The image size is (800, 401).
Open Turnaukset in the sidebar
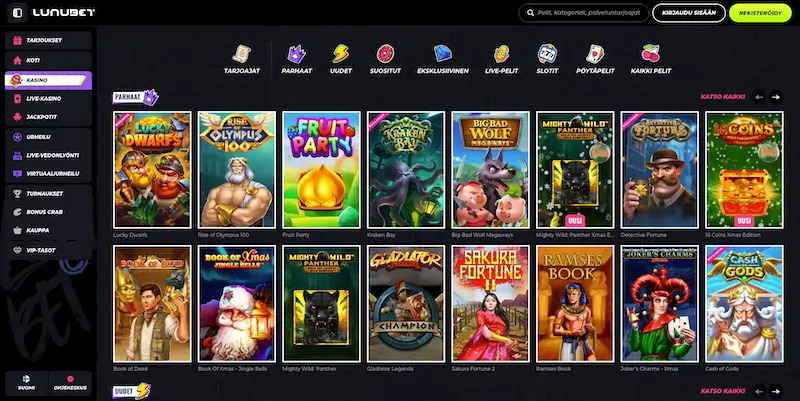tap(48, 193)
